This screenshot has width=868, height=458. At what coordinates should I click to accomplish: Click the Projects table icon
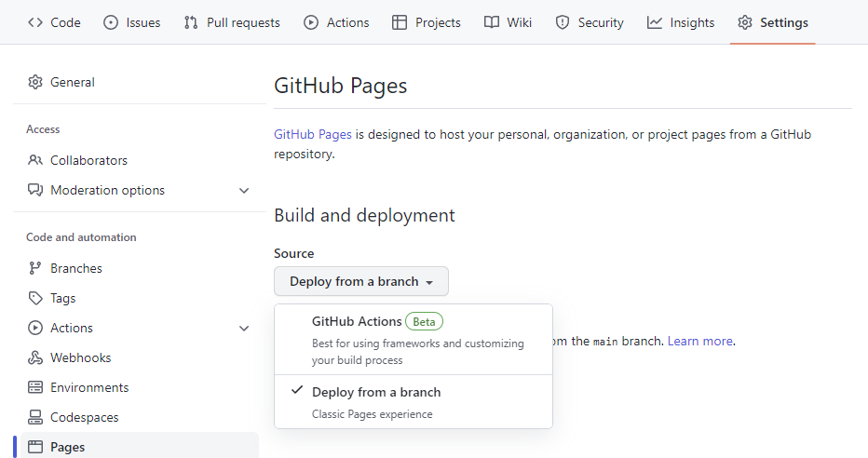[400, 22]
